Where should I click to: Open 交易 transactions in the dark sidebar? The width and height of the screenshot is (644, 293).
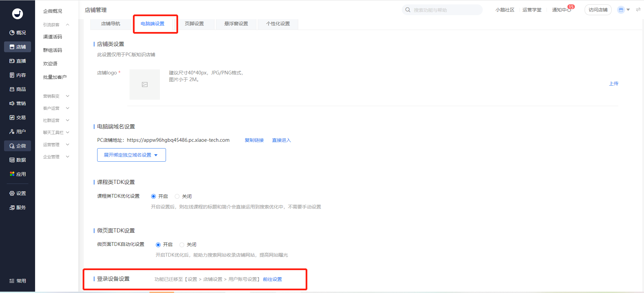[18, 118]
